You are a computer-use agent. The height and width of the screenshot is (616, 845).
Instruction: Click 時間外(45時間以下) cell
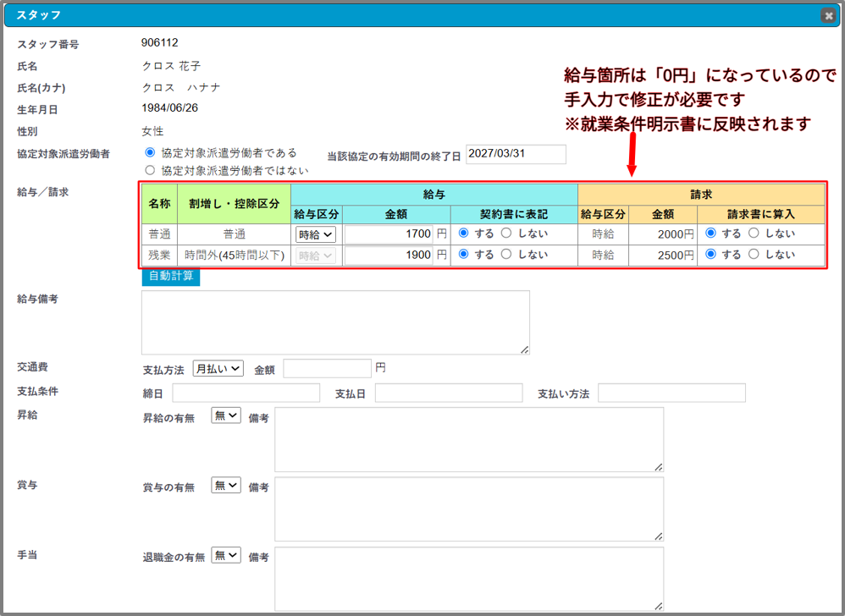(235, 256)
